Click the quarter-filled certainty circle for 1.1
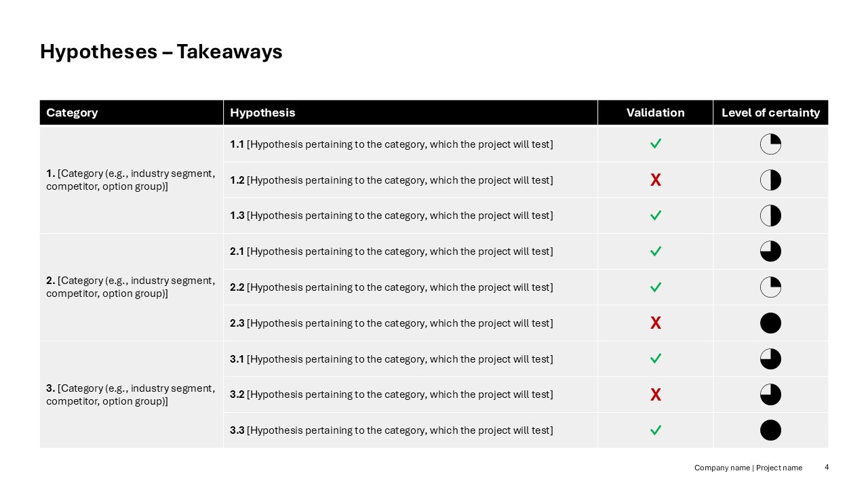This screenshot has width=868, height=488. click(x=770, y=144)
